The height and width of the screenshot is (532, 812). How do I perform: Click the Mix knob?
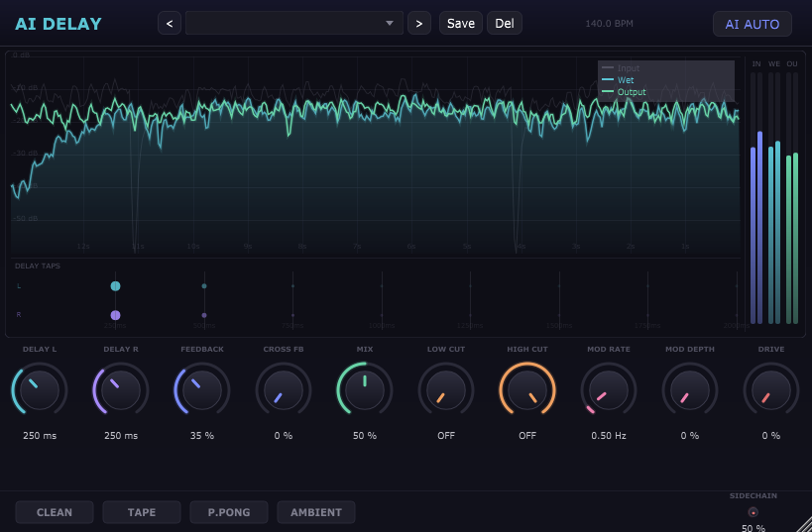click(365, 389)
